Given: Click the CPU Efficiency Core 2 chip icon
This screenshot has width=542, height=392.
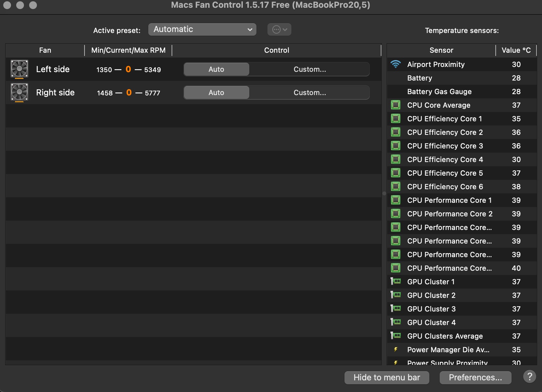Looking at the screenshot, I should pyautogui.click(x=396, y=132).
